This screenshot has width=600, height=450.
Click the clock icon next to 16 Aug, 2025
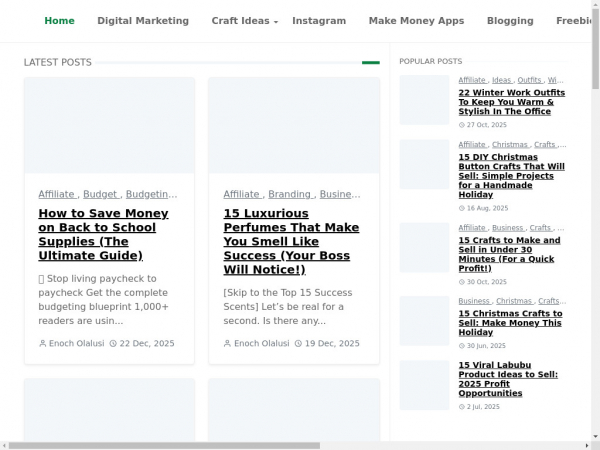point(462,208)
